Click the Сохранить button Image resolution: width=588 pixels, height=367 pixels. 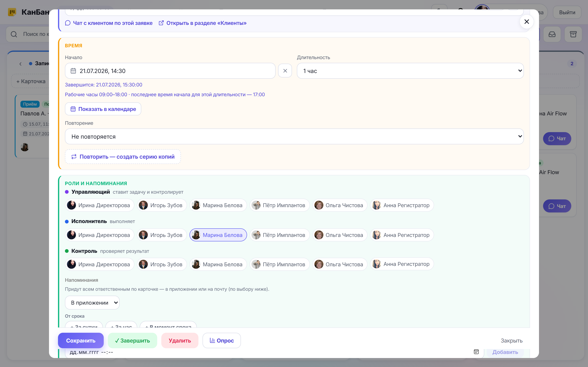[81, 340]
